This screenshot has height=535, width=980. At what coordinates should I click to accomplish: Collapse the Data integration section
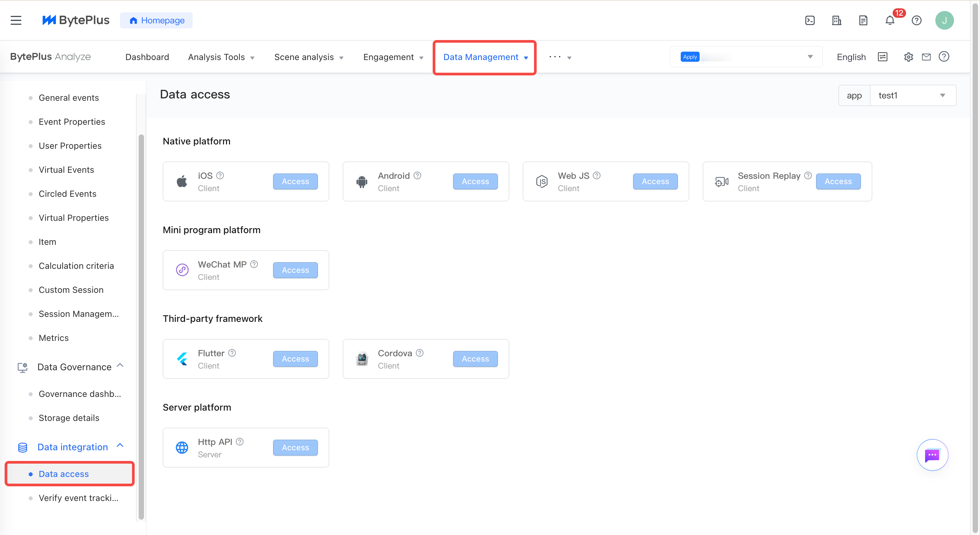point(120,446)
